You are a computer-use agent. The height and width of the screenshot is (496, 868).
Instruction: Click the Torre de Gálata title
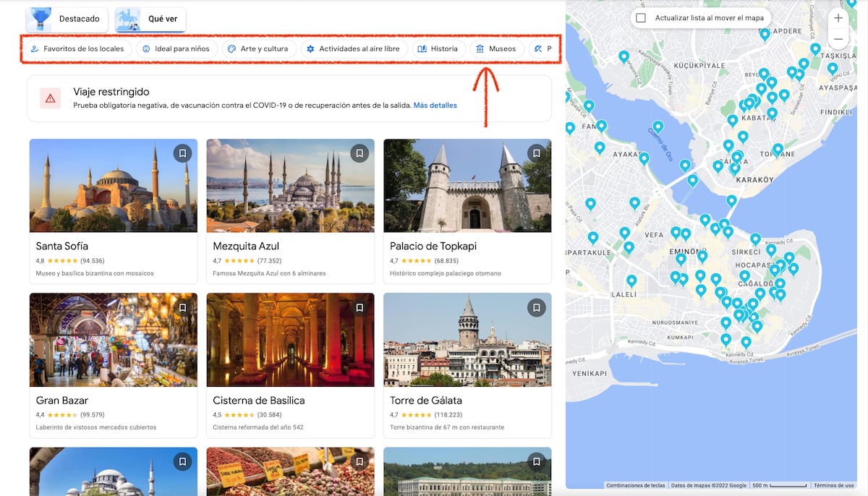tap(426, 401)
